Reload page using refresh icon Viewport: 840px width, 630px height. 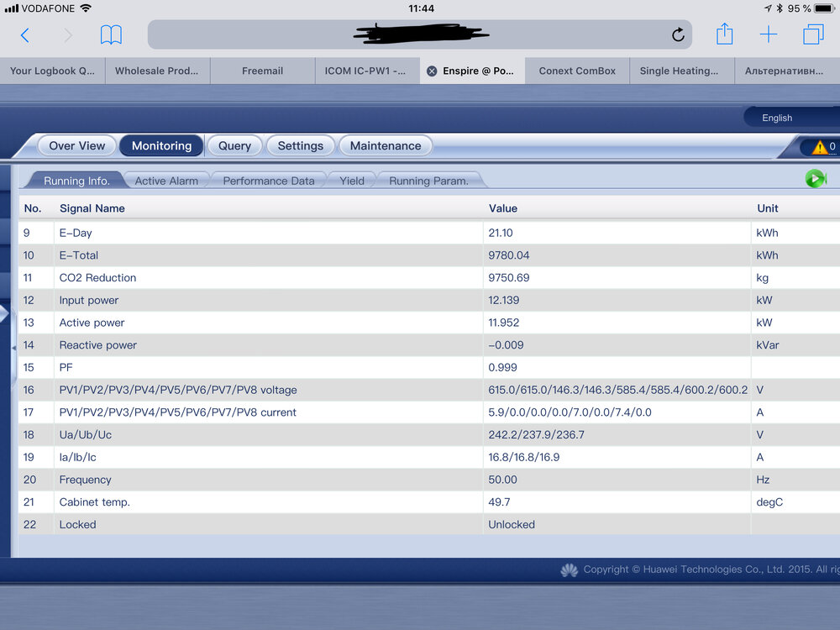click(x=678, y=34)
